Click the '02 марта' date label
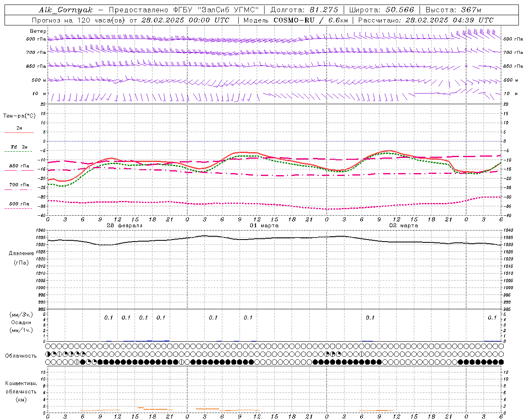Screen dimensions: 525x420 (x=404, y=226)
